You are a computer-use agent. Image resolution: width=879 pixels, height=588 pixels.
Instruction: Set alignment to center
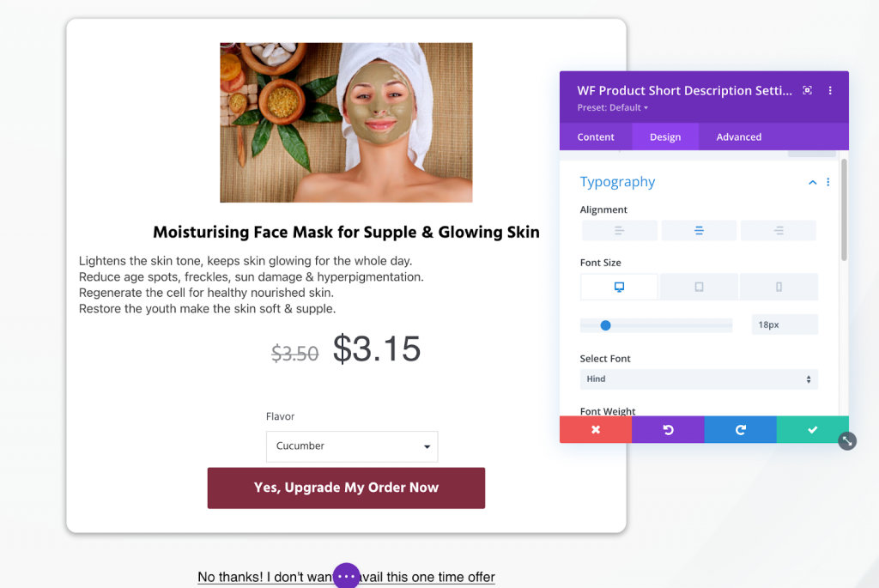pos(699,230)
